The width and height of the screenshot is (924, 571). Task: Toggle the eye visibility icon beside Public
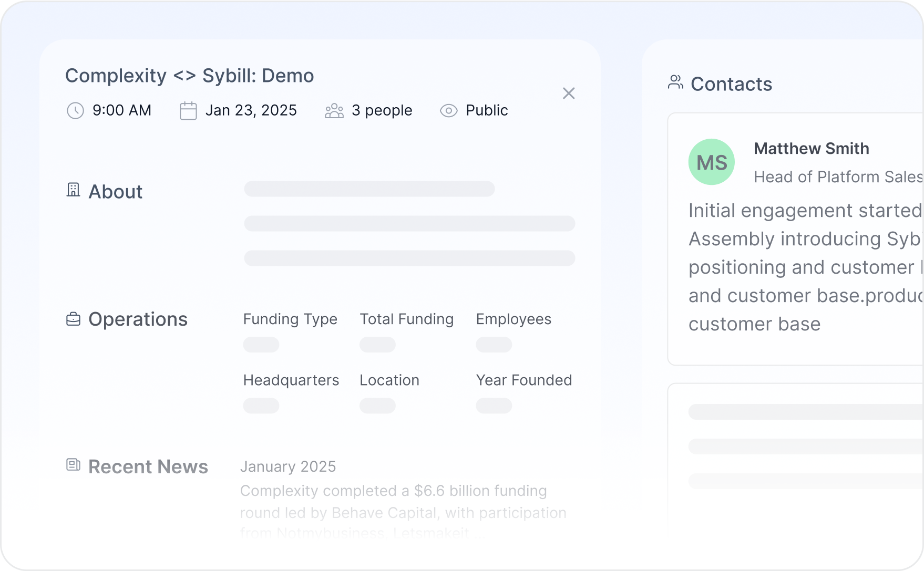click(x=449, y=111)
